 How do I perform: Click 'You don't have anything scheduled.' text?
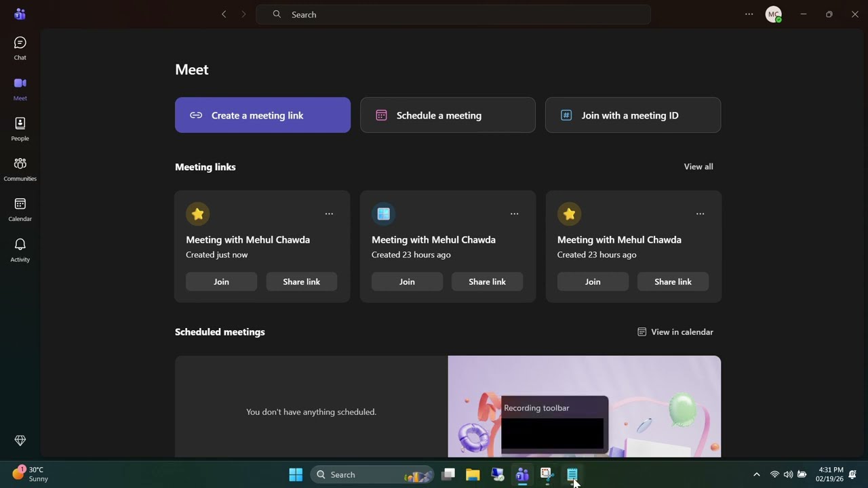311,412
